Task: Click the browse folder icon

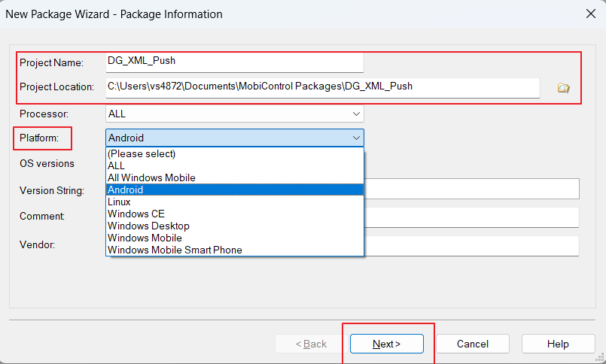Action: coord(563,88)
